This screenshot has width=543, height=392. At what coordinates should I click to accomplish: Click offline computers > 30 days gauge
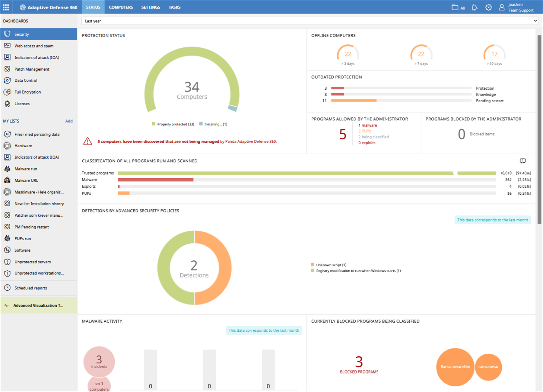(x=494, y=55)
